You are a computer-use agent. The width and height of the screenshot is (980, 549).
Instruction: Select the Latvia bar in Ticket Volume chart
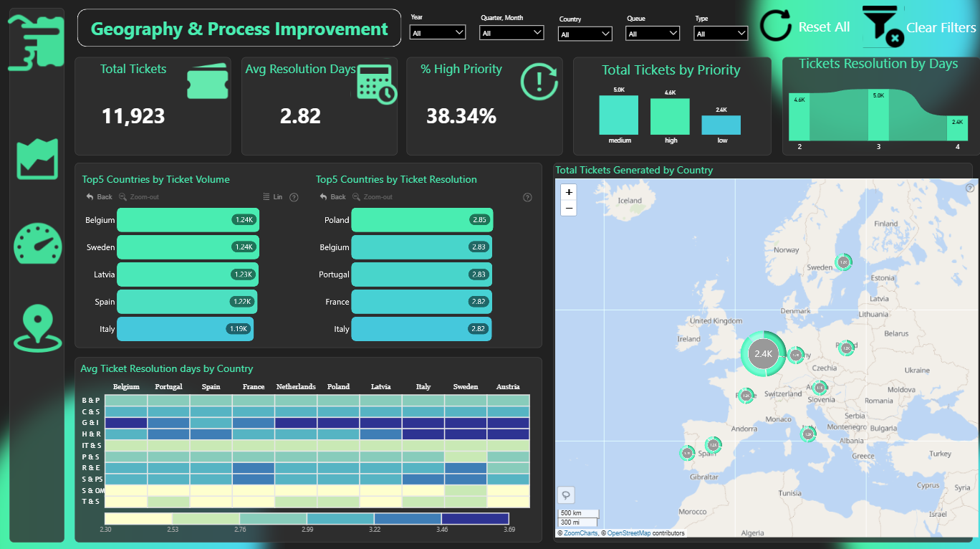187,274
